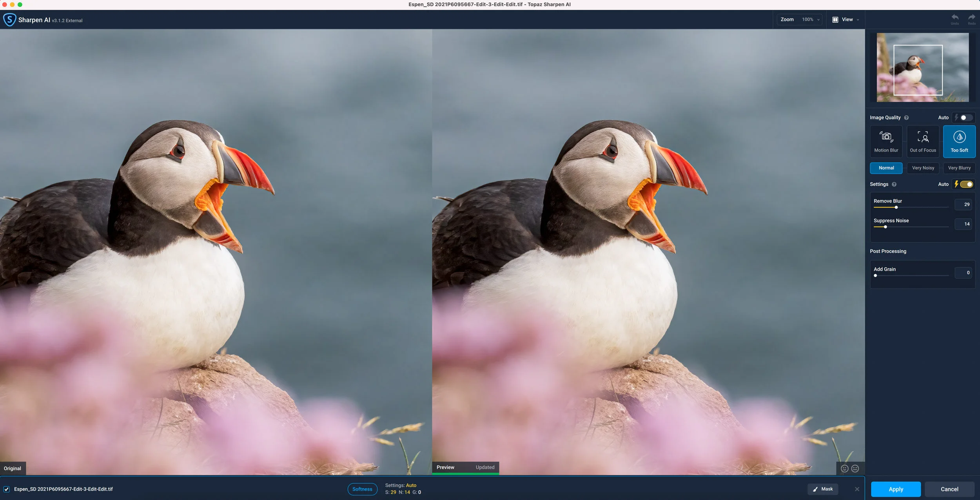Give positive feedback with the smiley face icon

point(845,468)
